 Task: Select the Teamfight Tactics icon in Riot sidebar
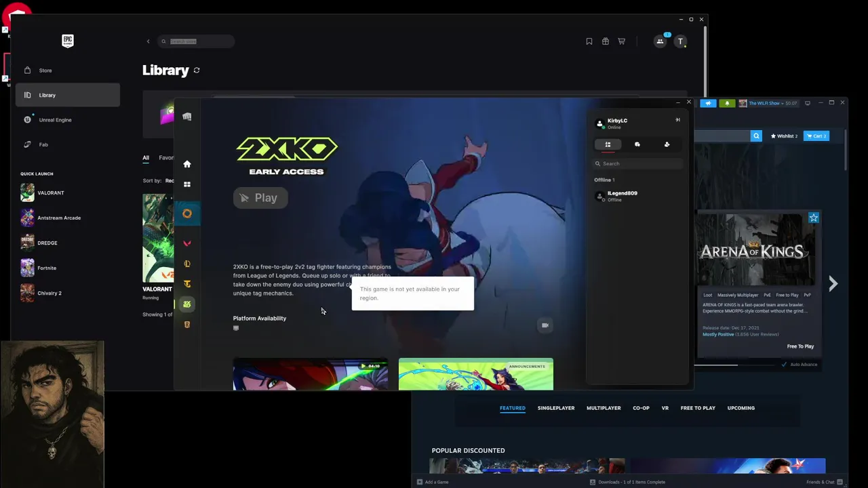pos(187,284)
